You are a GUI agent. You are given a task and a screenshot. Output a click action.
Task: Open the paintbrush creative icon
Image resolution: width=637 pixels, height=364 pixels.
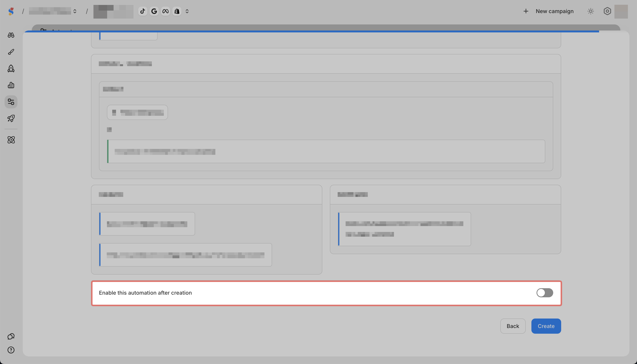coord(11,52)
